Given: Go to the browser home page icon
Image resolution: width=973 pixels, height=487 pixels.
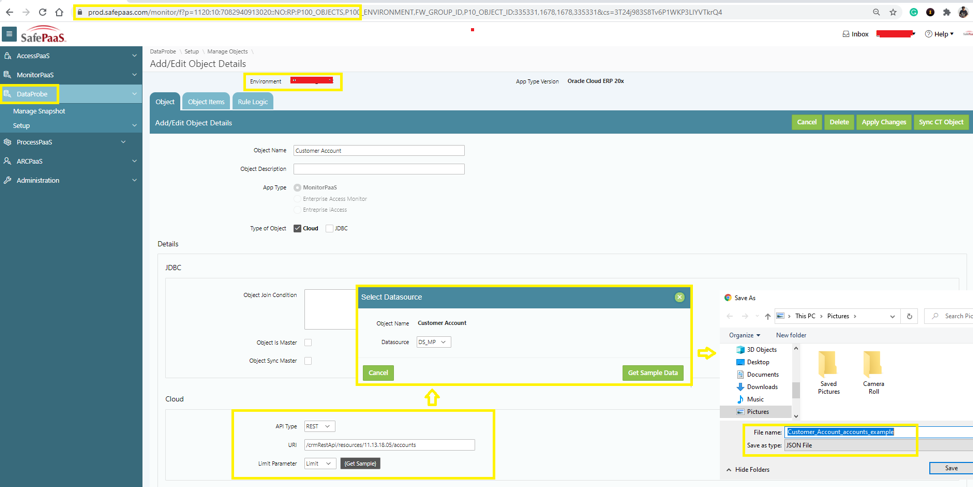Looking at the screenshot, I should tap(59, 12).
